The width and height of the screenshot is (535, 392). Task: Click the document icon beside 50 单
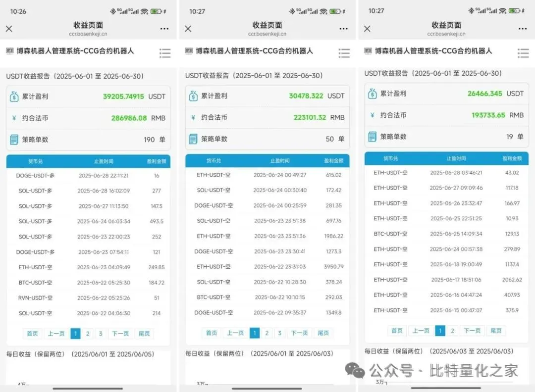coord(193,139)
